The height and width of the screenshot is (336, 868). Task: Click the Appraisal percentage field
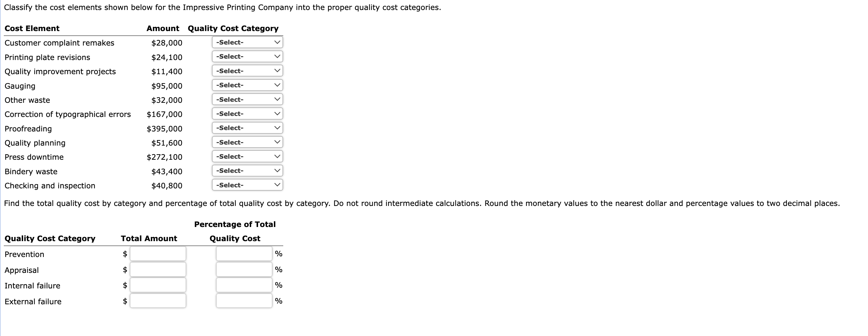pos(244,269)
